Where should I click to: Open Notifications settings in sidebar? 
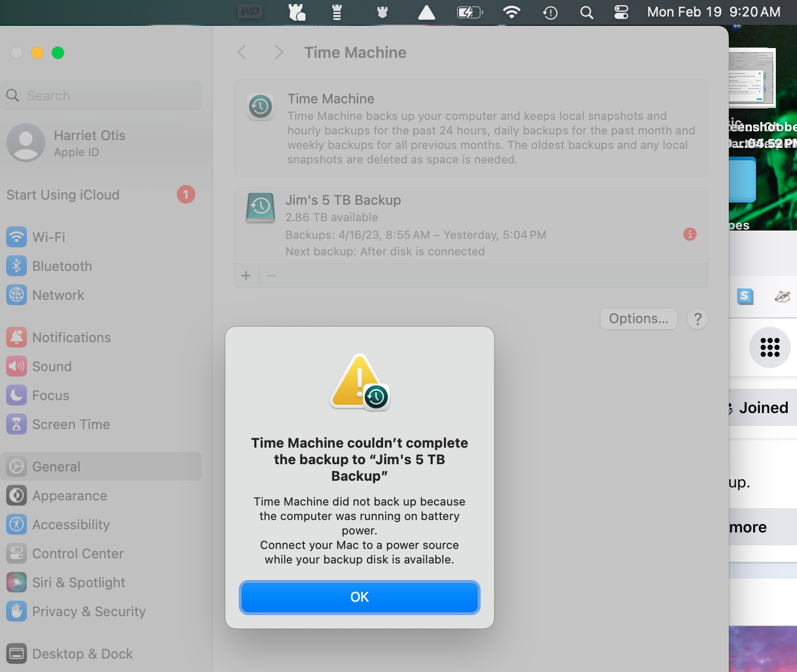click(x=101, y=338)
